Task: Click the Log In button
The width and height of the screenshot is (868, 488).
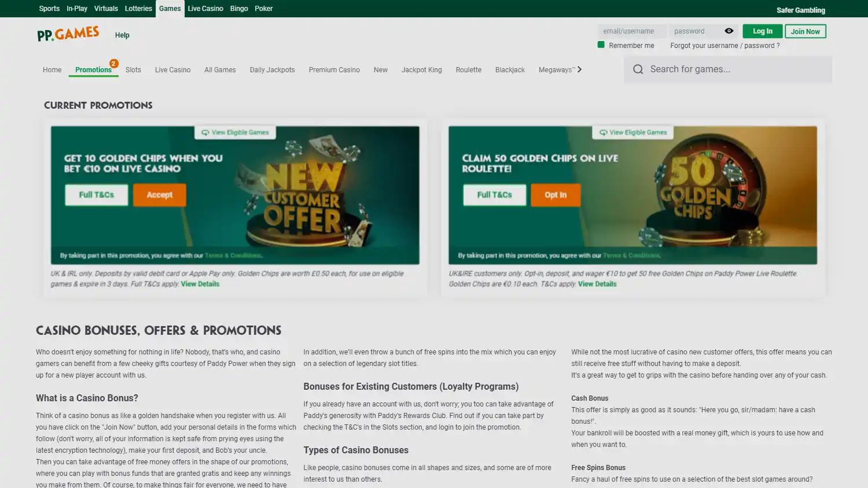Action: tap(763, 31)
